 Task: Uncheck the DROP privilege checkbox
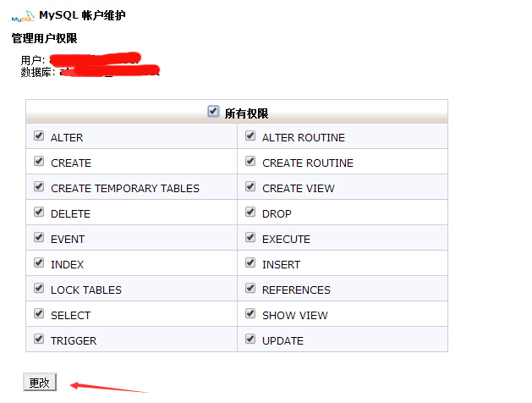tap(250, 212)
